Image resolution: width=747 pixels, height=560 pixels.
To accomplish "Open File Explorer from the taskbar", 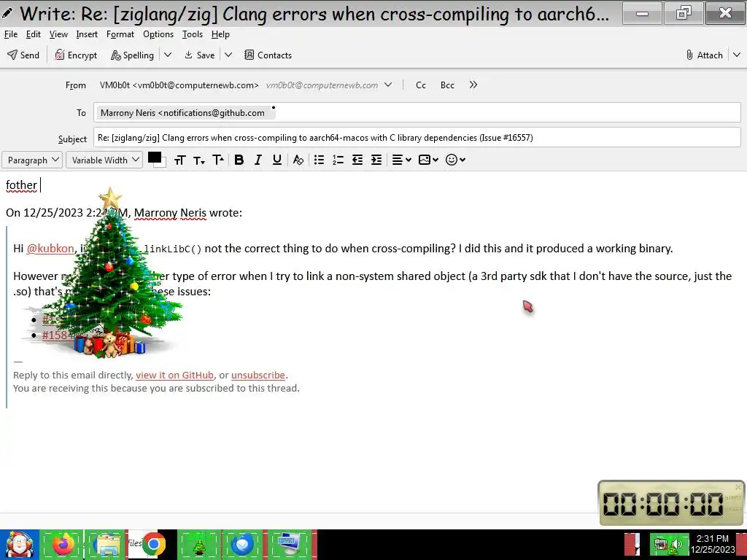I will 106,545.
